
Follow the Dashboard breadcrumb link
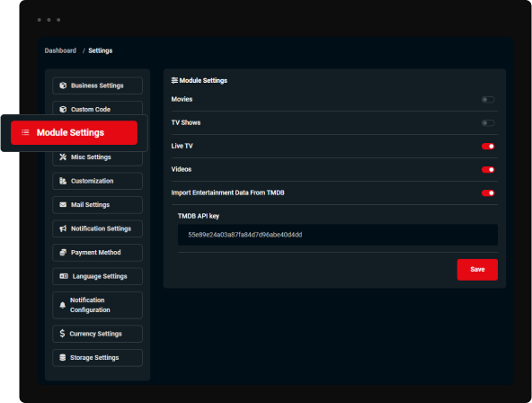pyautogui.click(x=60, y=50)
